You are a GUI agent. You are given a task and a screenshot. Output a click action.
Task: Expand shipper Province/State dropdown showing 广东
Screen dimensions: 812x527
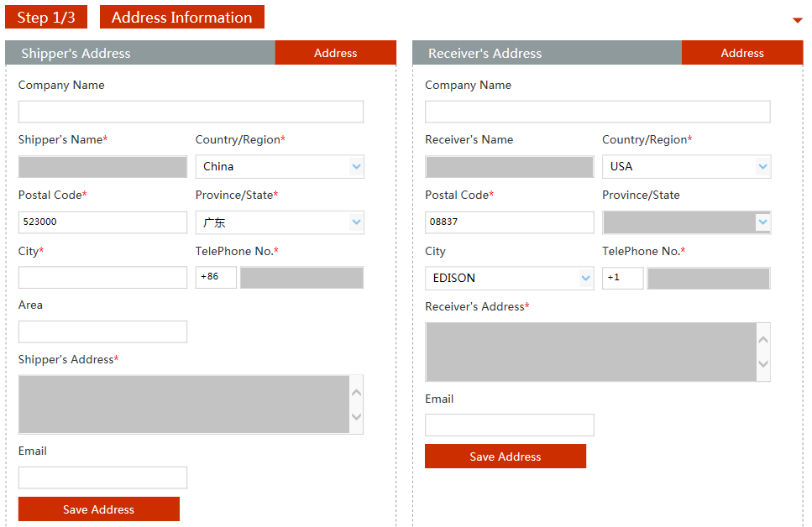coord(280,222)
